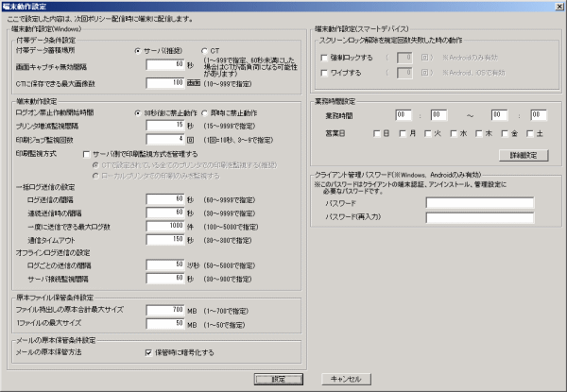This screenshot has height=392, width=567.
Task: Toggle 保管時に暗号化する checkbox
Action: pyautogui.click(x=147, y=352)
